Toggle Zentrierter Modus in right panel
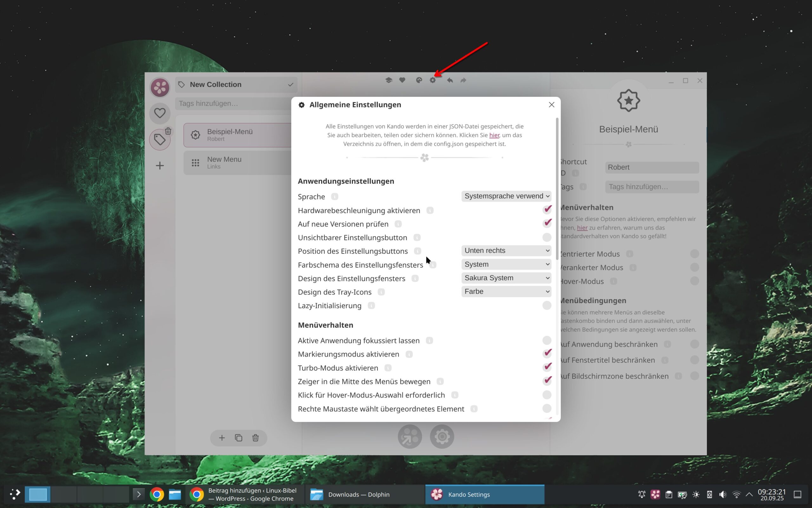Image resolution: width=812 pixels, height=508 pixels. pyautogui.click(x=695, y=254)
